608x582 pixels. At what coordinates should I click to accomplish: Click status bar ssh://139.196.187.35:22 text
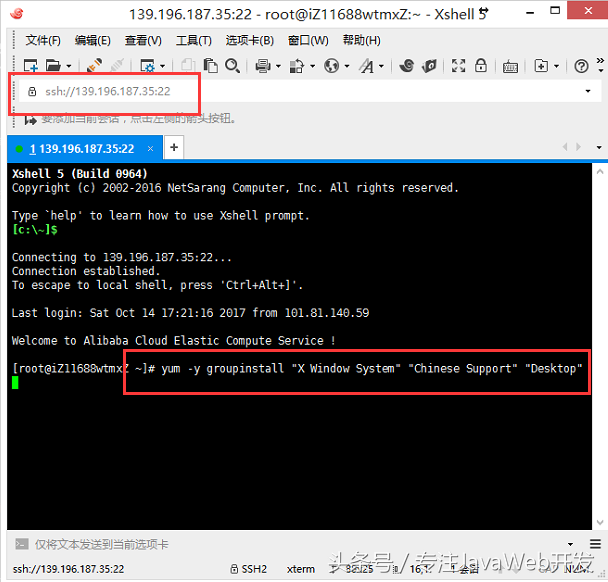(x=68, y=569)
